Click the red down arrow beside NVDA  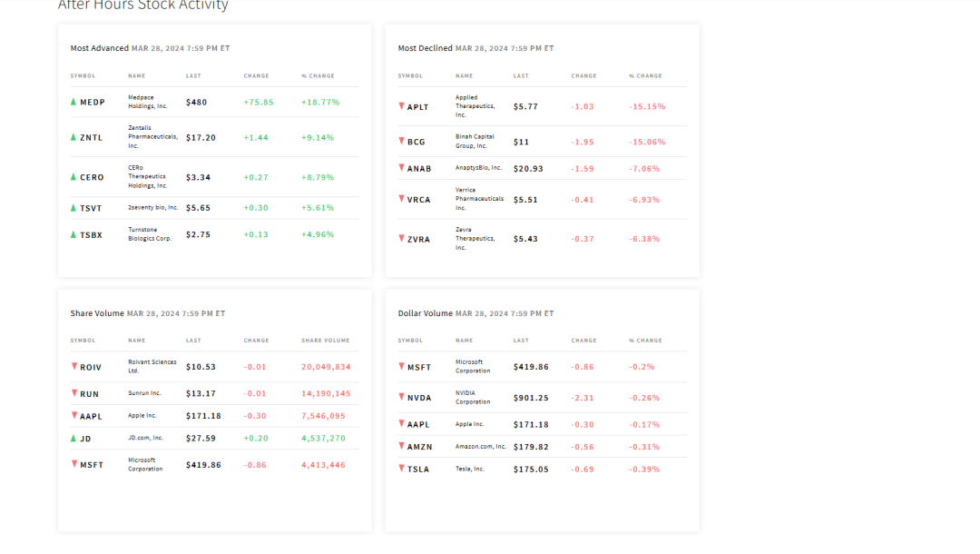(x=401, y=397)
